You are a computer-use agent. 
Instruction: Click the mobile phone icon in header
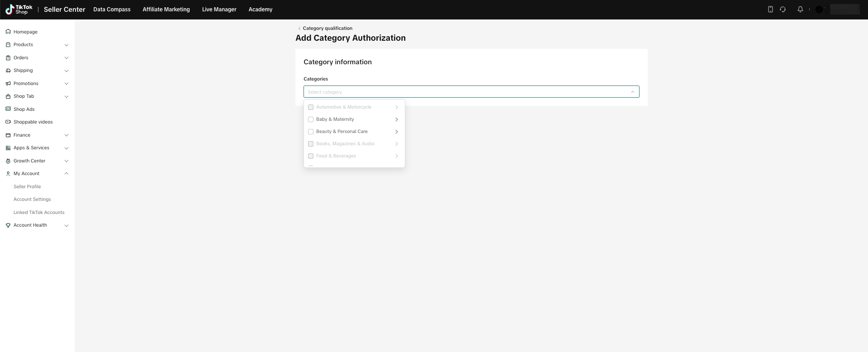[770, 10]
